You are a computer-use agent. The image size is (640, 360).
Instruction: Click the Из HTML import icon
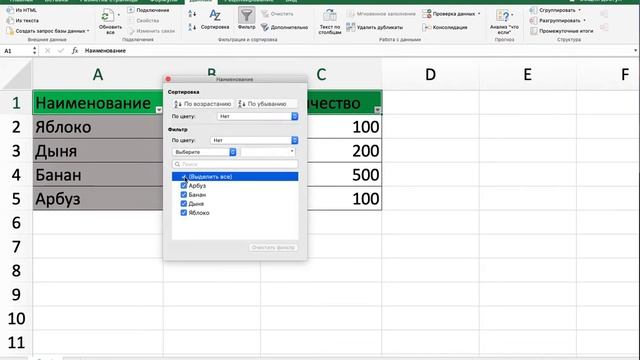(10, 10)
